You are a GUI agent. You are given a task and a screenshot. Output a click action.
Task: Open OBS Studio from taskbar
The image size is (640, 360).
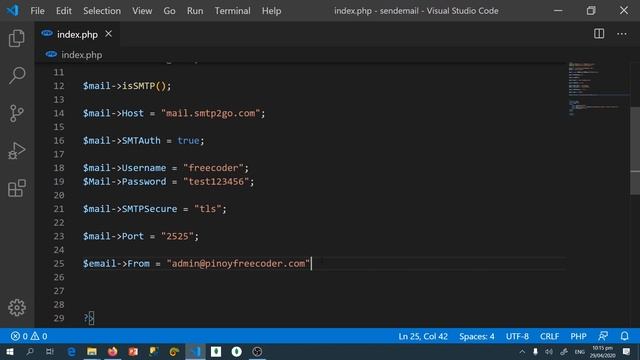coord(257,351)
